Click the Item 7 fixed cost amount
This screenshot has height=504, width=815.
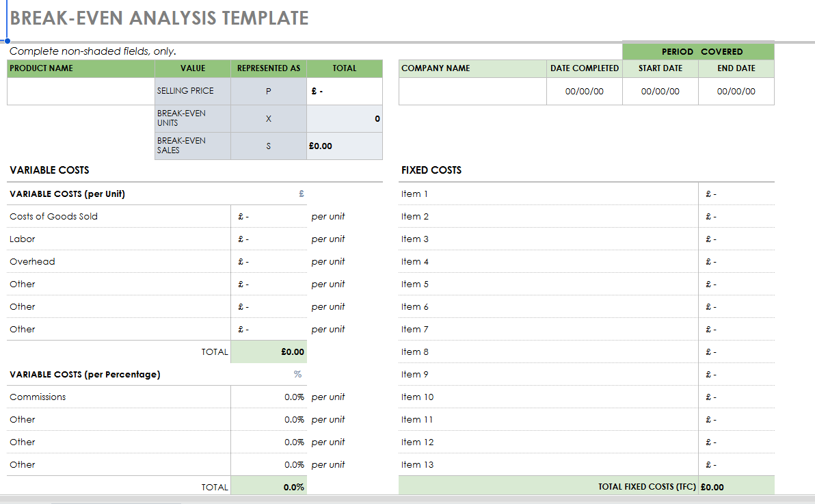click(736, 329)
